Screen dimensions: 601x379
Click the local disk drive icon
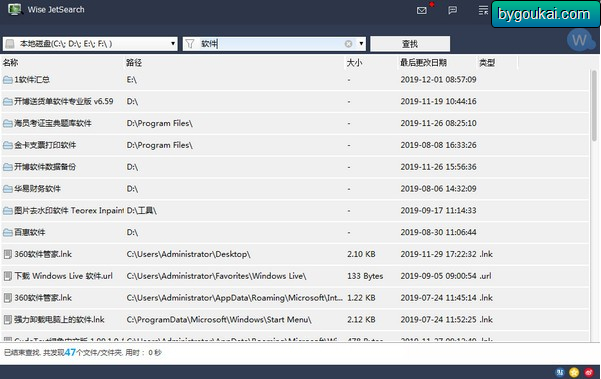click(x=10, y=44)
